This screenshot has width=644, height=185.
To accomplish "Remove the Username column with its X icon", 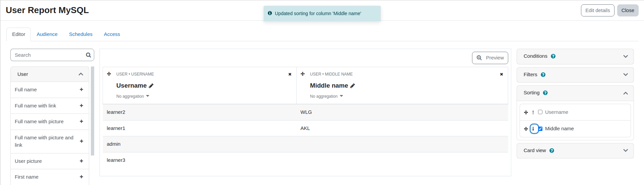I will click(290, 74).
